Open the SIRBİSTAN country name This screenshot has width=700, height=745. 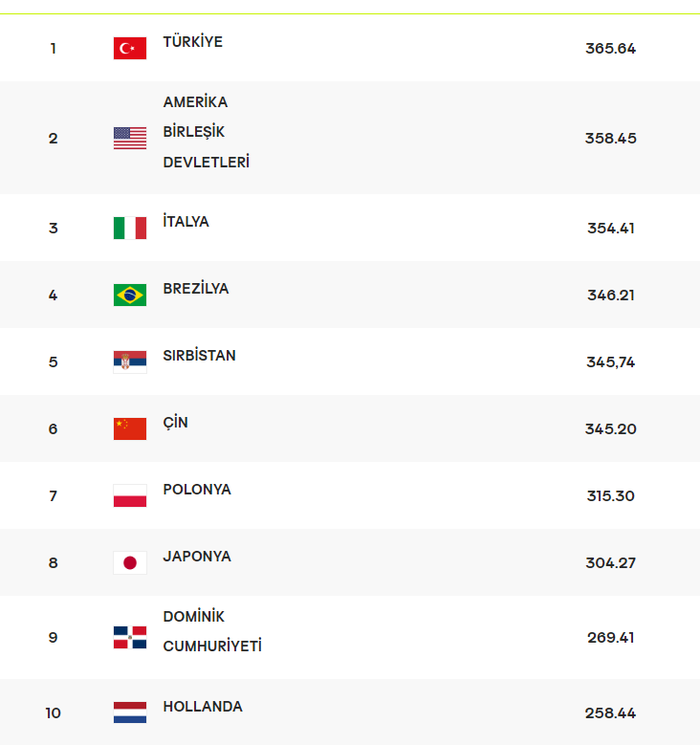[x=200, y=356]
